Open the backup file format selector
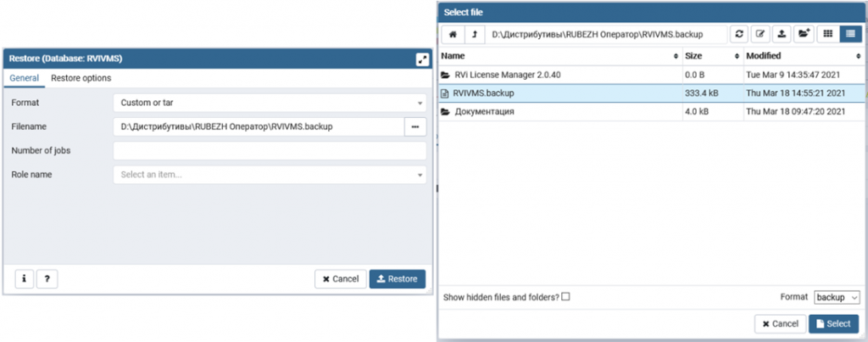Viewport: 868px width, 342px height. [x=836, y=297]
